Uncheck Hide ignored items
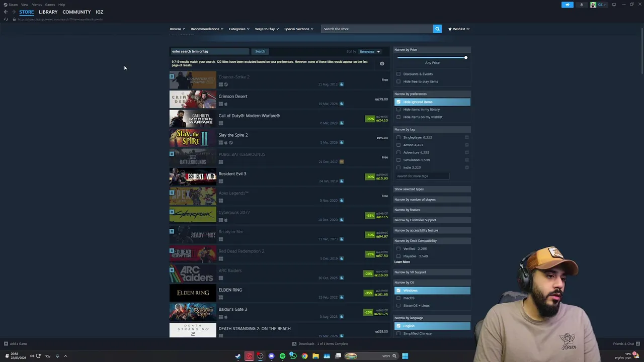 click(x=398, y=102)
